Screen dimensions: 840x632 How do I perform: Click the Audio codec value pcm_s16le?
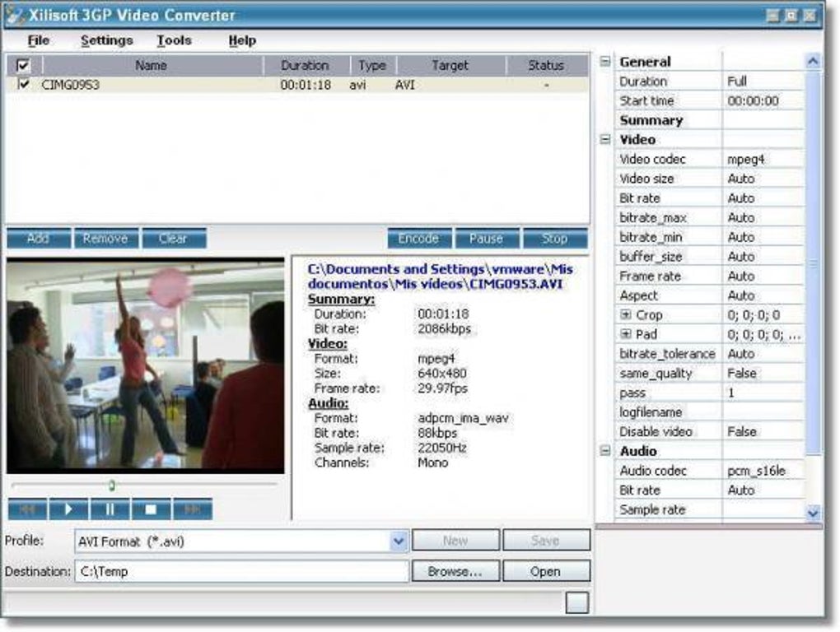point(763,471)
